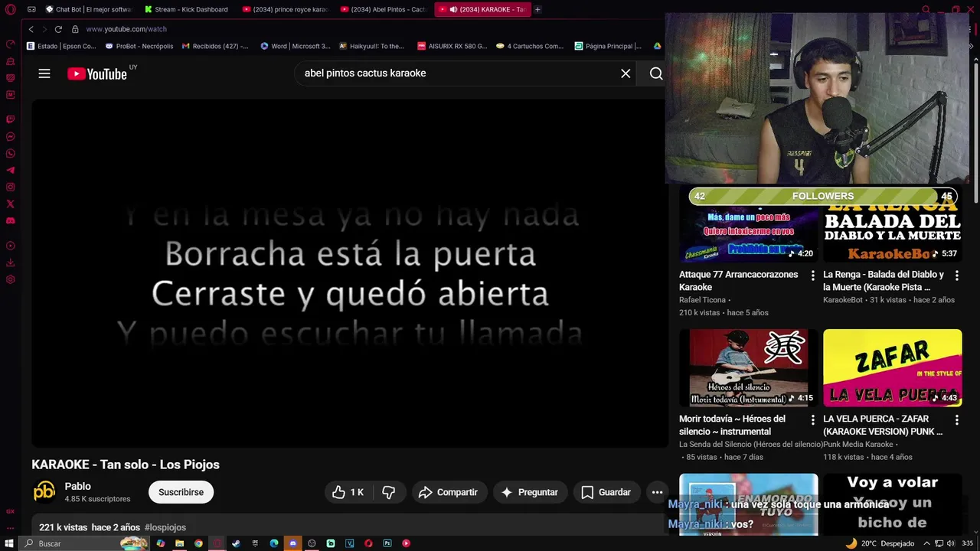Open the ProBot - Necrópolis bookmark
The image size is (980, 551).
pos(139,46)
